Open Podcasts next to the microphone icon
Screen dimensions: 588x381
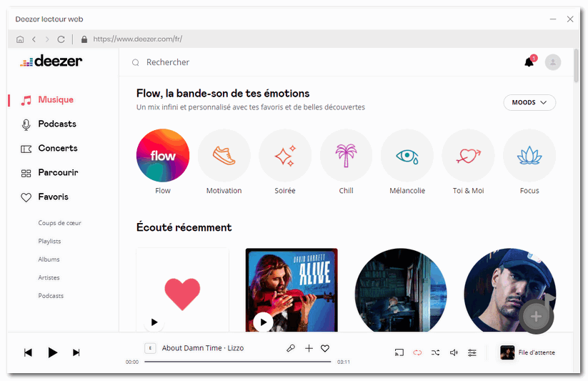coord(57,124)
